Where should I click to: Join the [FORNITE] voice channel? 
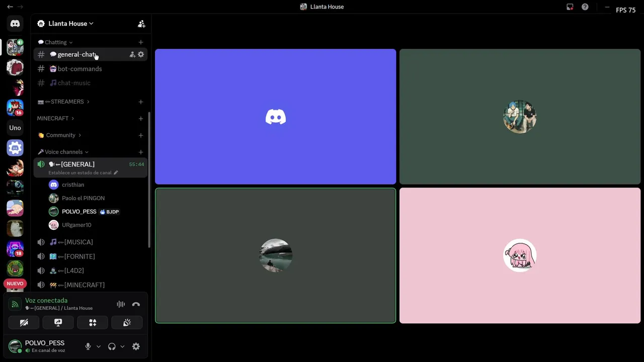90,256
